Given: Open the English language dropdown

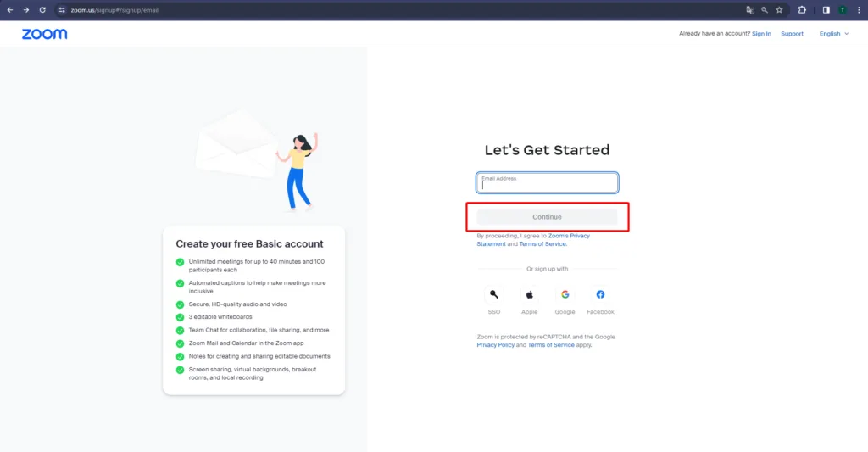Looking at the screenshot, I should pos(834,34).
